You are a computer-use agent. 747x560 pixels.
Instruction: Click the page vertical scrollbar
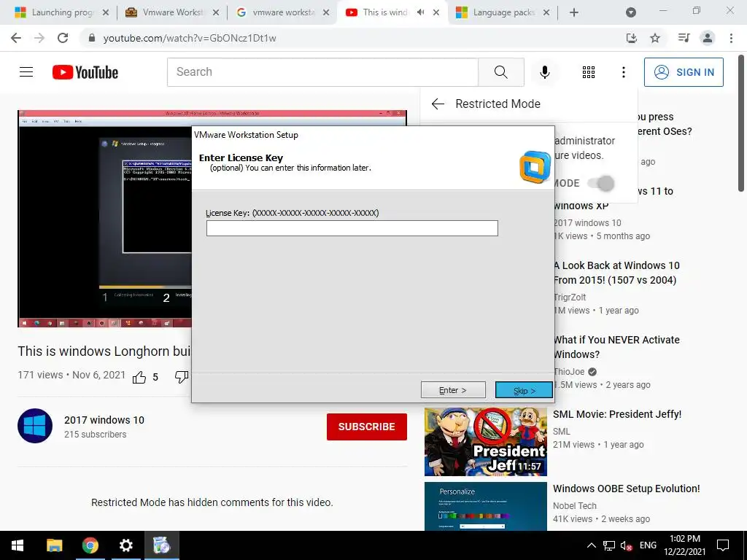741,122
